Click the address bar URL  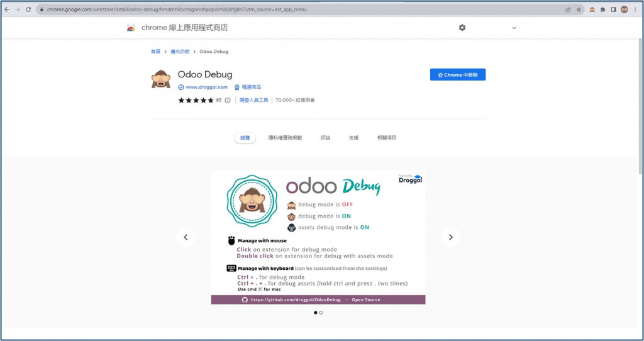[x=177, y=9]
